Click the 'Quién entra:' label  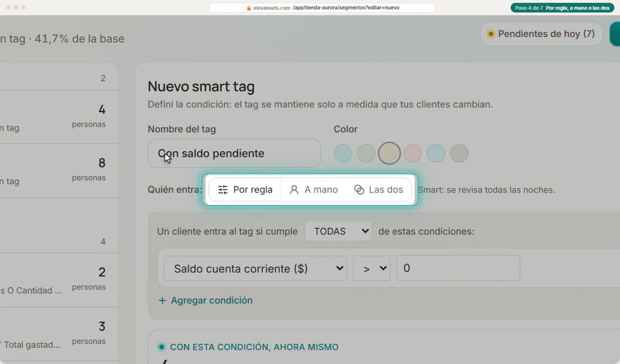[x=175, y=190]
